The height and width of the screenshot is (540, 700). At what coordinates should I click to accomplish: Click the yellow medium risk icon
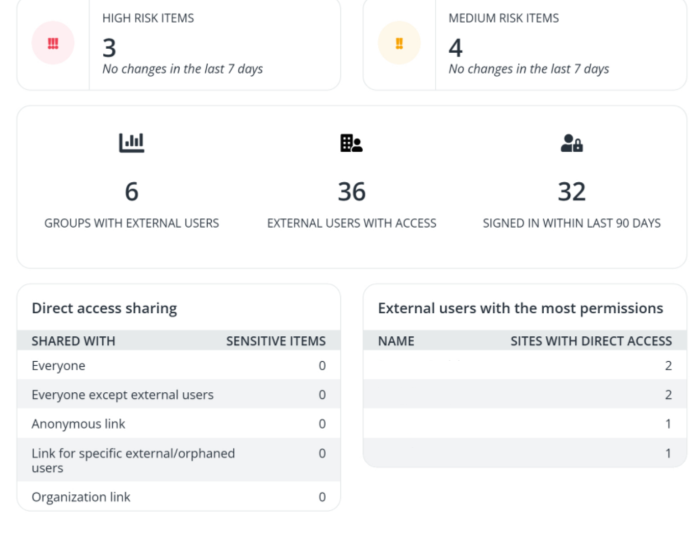[x=399, y=44]
